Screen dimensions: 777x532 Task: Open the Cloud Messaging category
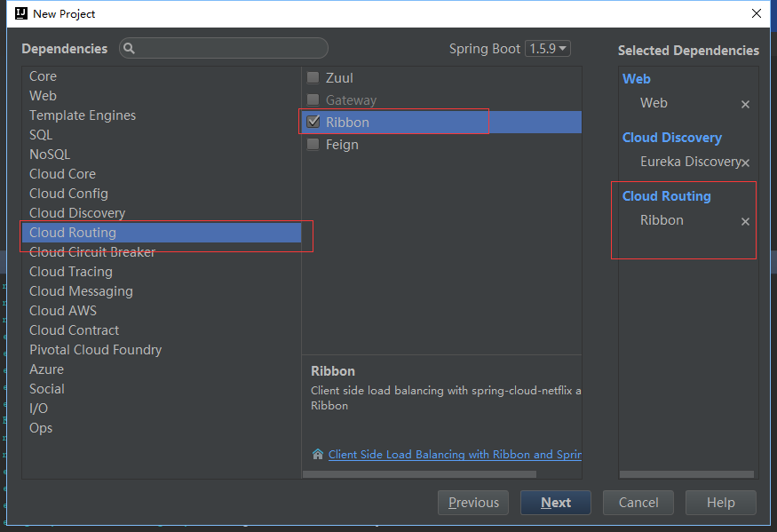pos(162,291)
